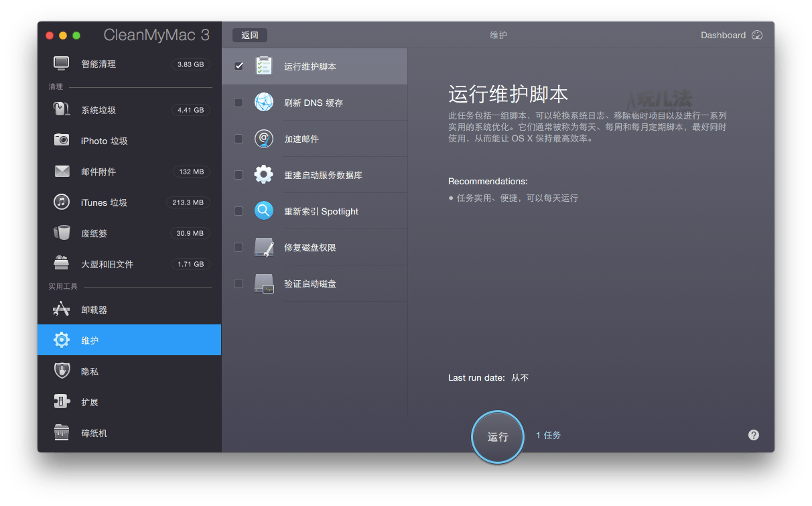Viewport: 812px width, 506px height.
Task: Click the 1.71 GB size badge
Action: point(190,264)
